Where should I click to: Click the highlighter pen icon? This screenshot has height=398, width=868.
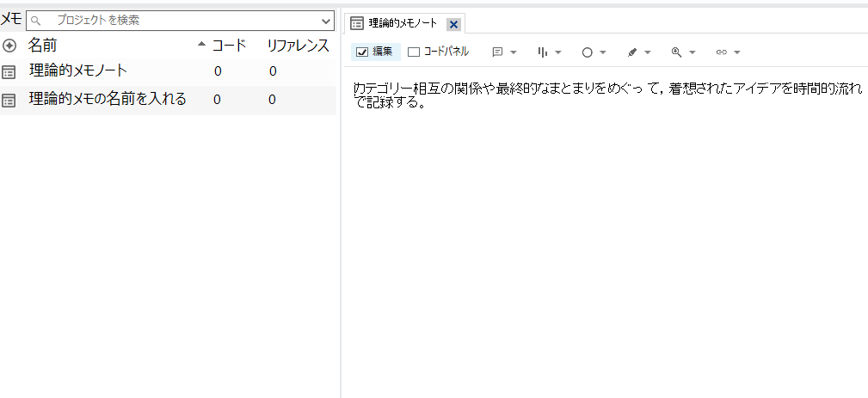click(632, 52)
